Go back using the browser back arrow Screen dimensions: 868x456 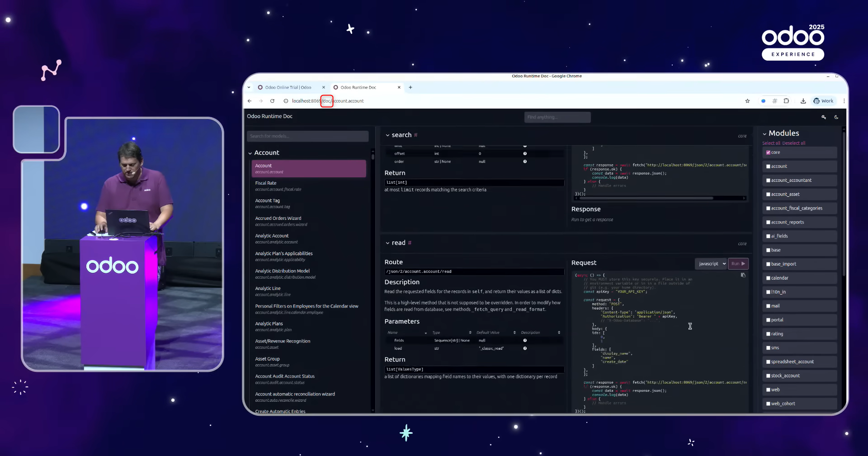(250, 101)
